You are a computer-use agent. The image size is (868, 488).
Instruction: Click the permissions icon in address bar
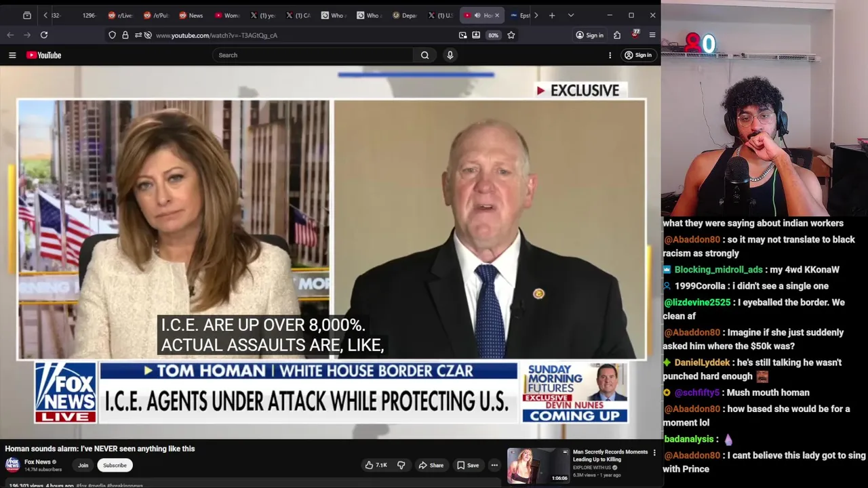click(138, 35)
